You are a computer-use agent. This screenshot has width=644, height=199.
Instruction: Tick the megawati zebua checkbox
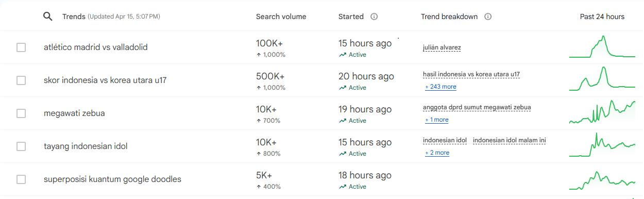21,113
